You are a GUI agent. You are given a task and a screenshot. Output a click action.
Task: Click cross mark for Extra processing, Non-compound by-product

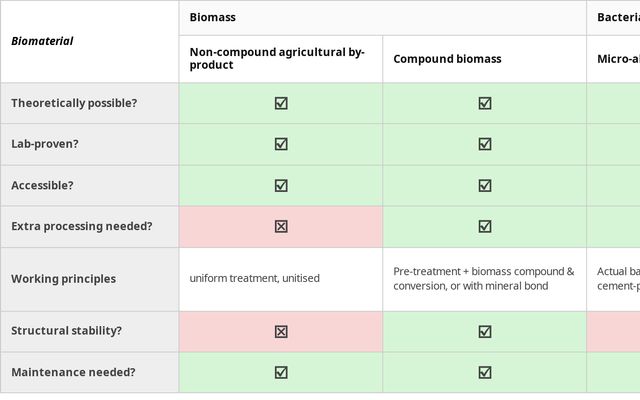point(281,226)
